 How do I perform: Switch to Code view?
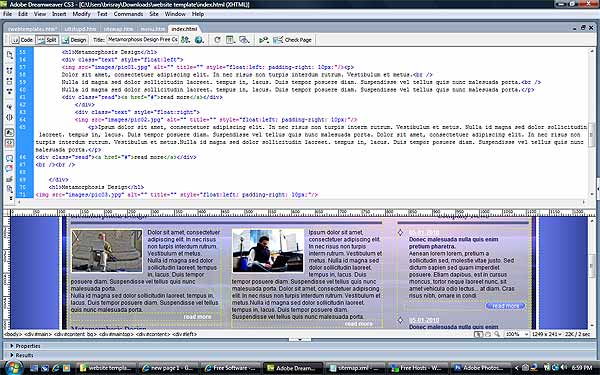tap(22, 40)
